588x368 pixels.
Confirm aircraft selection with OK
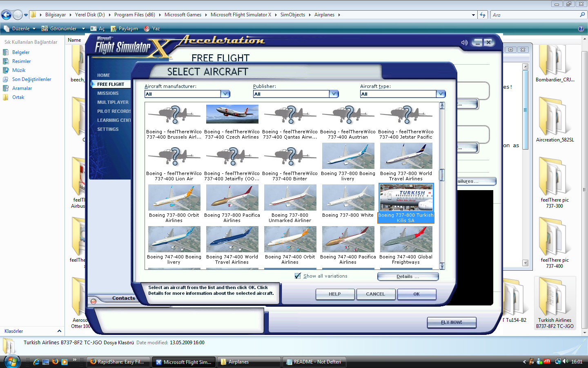tap(416, 294)
